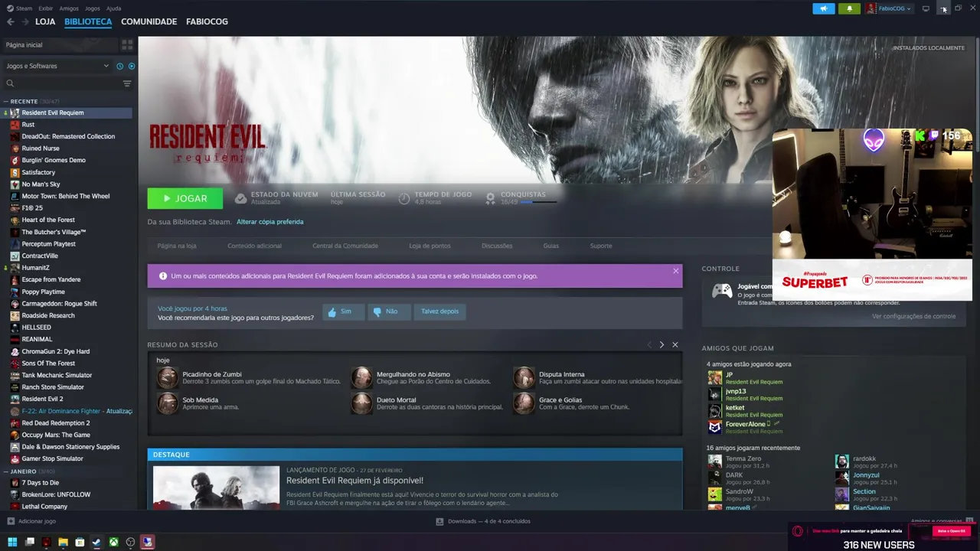Open the FabioCOG account dropdown
The width and height of the screenshot is (980, 551).
point(889,8)
